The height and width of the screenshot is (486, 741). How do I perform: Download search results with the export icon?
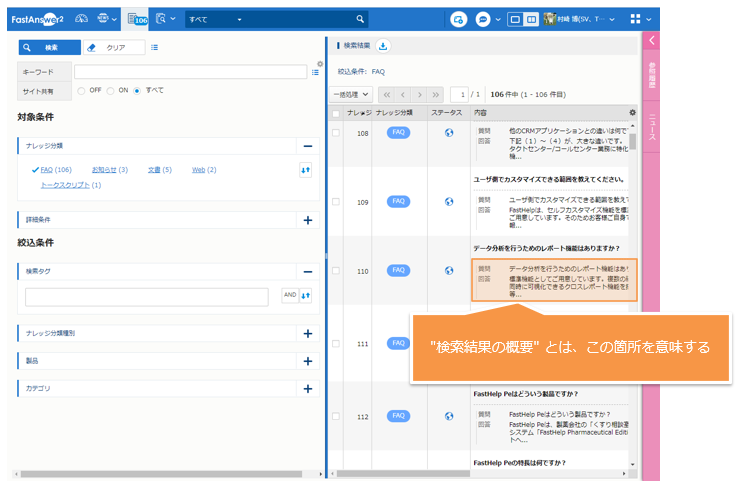[x=384, y=46]
